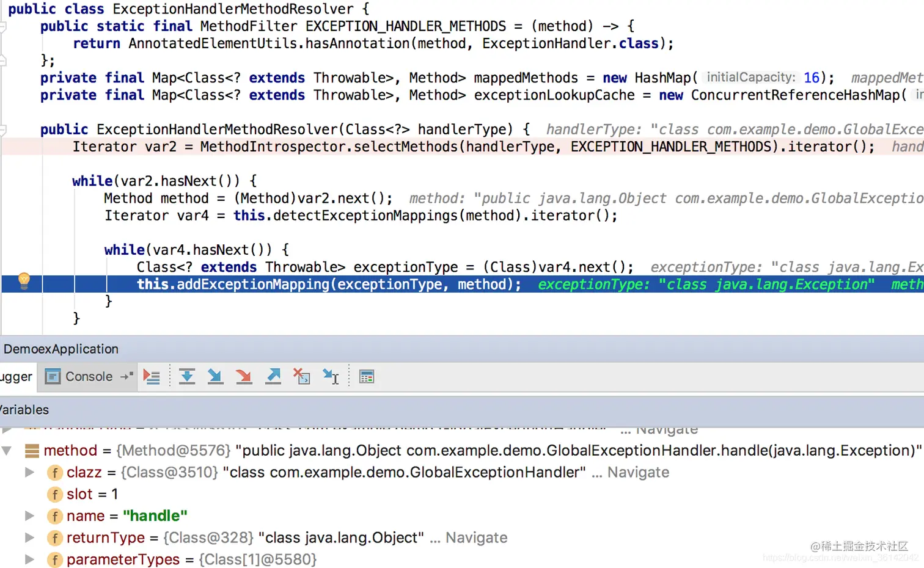The height and width of the screenshot is (568, 924).
Task: Click the detectExceptionMappings call in the code
Action: [365, 216]
